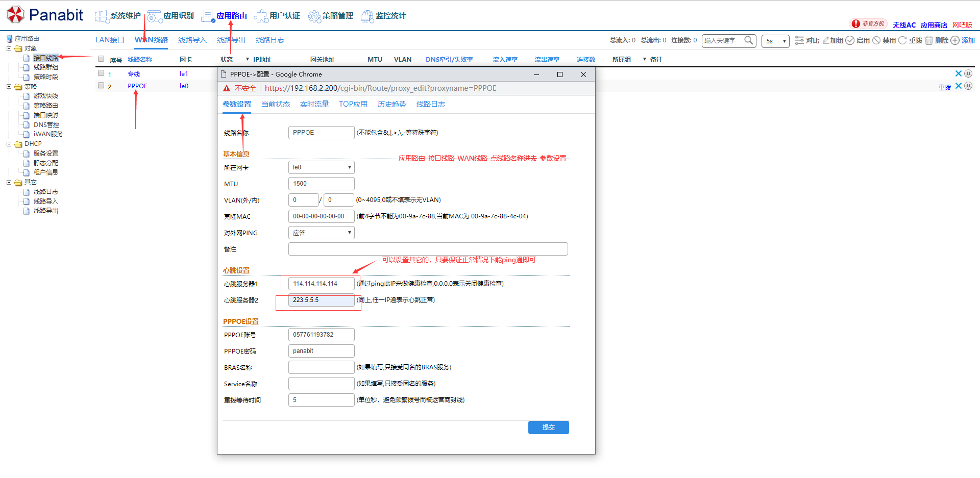Check the box for row PPPOE
The width and height of the screenshot is (980, 478).
pos(101,85)
